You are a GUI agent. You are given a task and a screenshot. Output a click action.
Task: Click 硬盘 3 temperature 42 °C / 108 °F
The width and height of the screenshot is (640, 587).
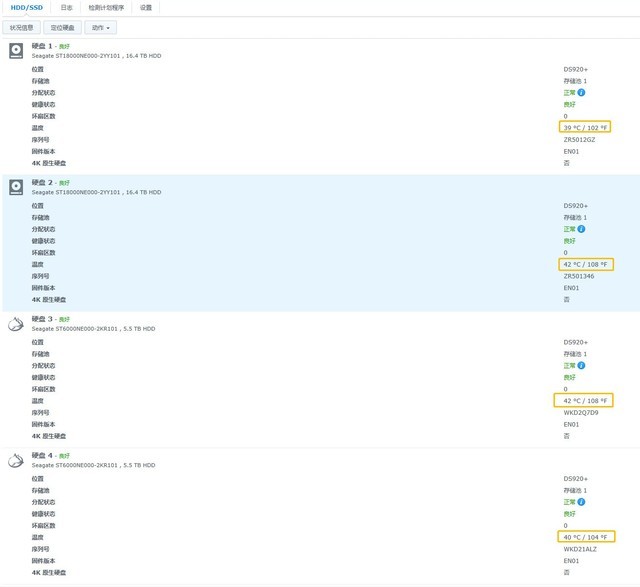tap(585, 401)
